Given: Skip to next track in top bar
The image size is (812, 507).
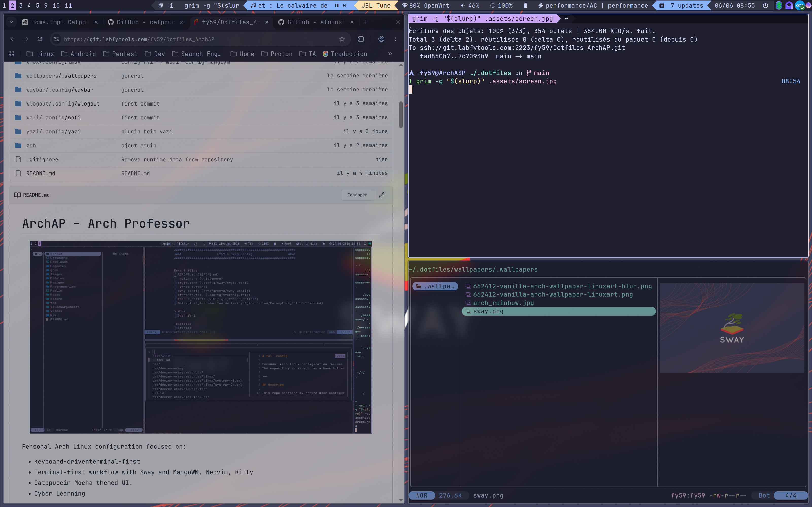Looking at the screenshot, I should tap(344, 5).
